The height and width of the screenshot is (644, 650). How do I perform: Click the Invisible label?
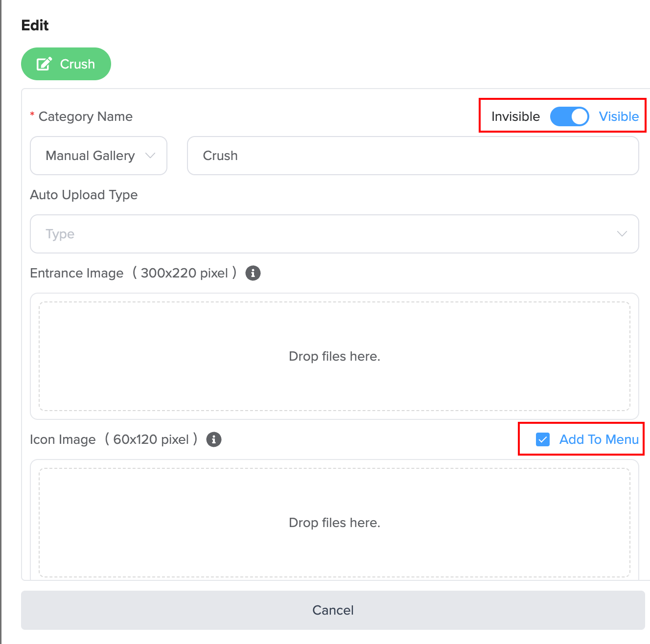(515, 116)
